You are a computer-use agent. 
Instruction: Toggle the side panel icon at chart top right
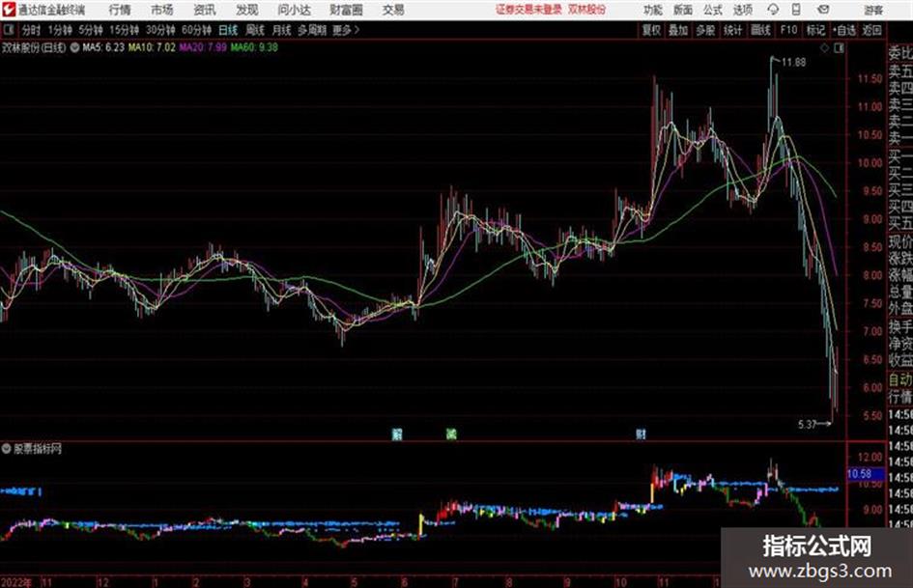point(839,48)
